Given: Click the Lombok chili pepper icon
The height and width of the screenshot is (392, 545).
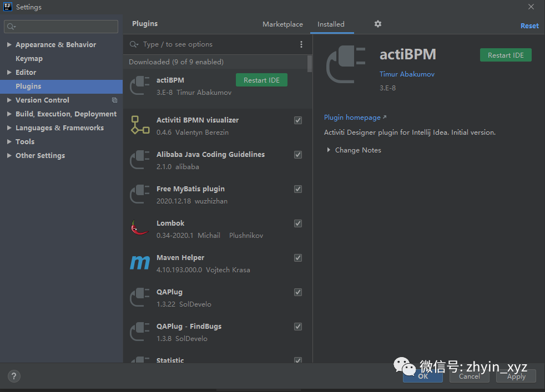Looking at the screenshot, I should tap(140, 228).
